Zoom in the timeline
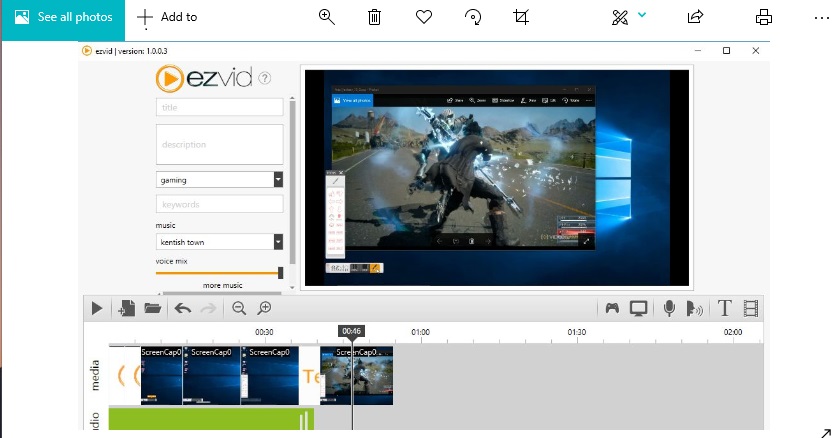 coord(265,308)
